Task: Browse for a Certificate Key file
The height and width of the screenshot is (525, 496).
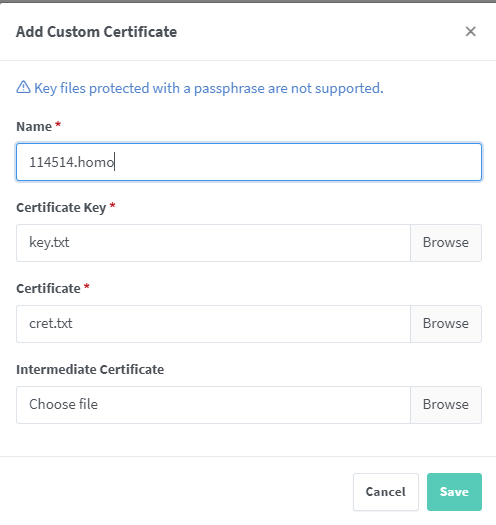Action: [446, 243]
